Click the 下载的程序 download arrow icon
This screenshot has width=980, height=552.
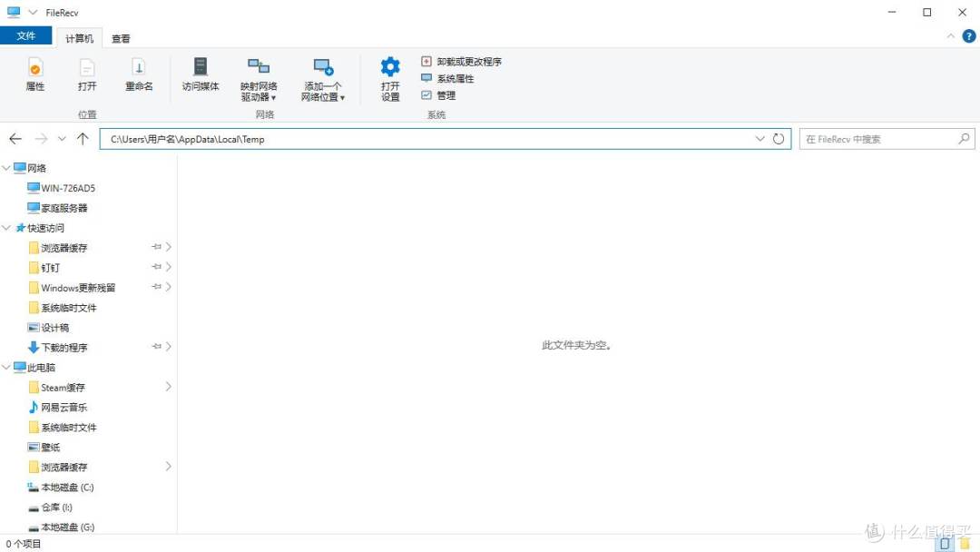tap(34, 347)
